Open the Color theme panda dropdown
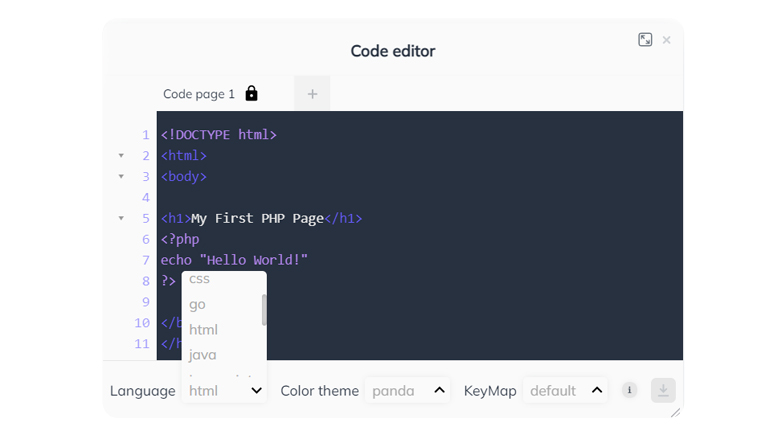This screenshot has height=441, width=784. pos(408,390)
